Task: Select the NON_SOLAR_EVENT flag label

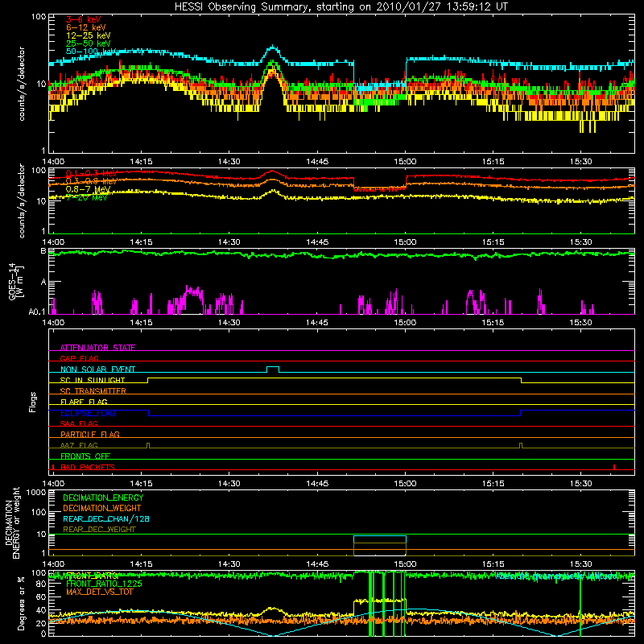Action: 97,369
